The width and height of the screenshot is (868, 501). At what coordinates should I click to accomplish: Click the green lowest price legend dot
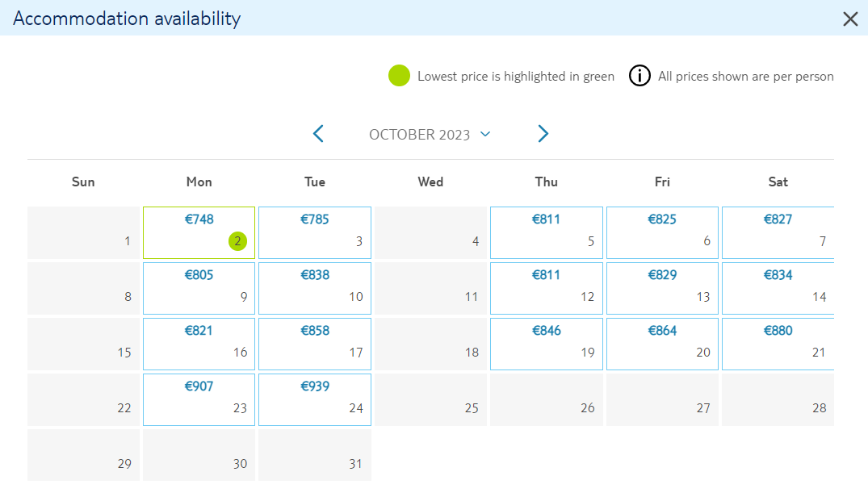[399, 76]
